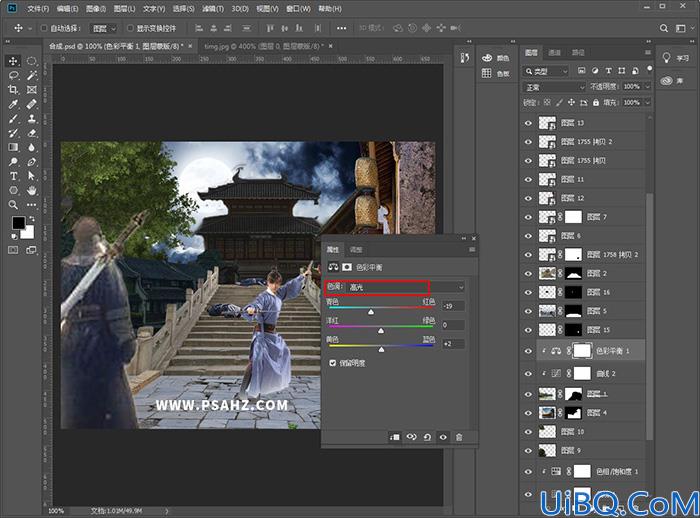Screen dimensions: 700x518
Task: Open the 窗口(W) menu
Action: [298, 8]
